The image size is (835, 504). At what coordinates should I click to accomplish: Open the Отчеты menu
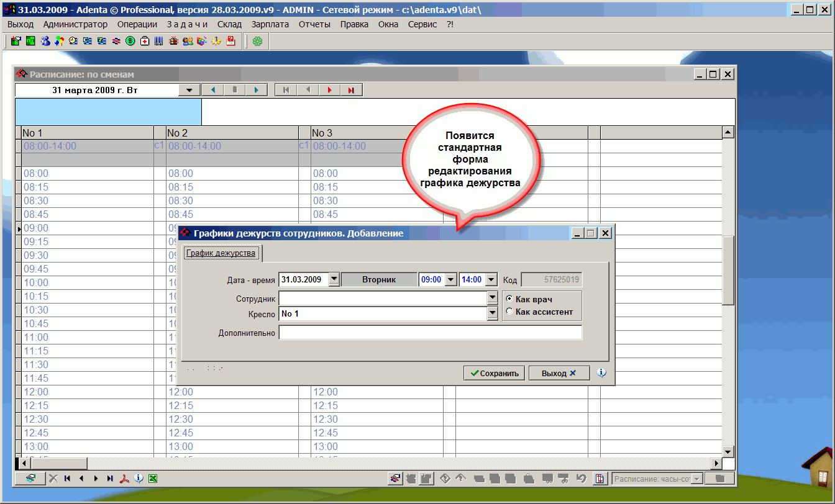pos(314,24)
